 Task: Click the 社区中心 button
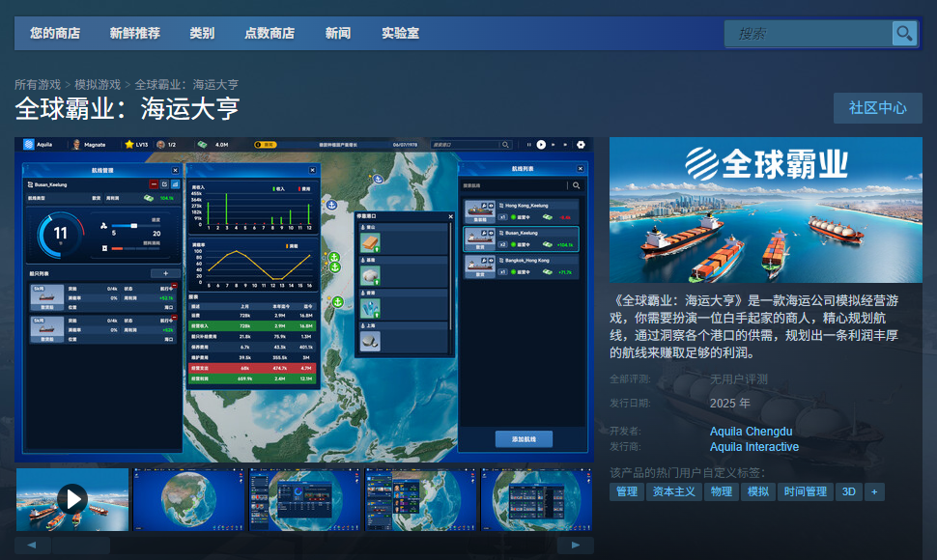coord(877,107)
